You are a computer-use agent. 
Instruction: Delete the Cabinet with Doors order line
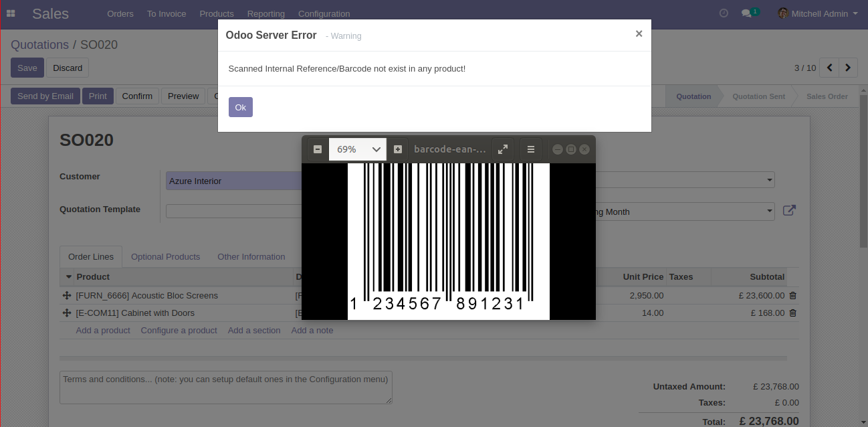(793, 313)
